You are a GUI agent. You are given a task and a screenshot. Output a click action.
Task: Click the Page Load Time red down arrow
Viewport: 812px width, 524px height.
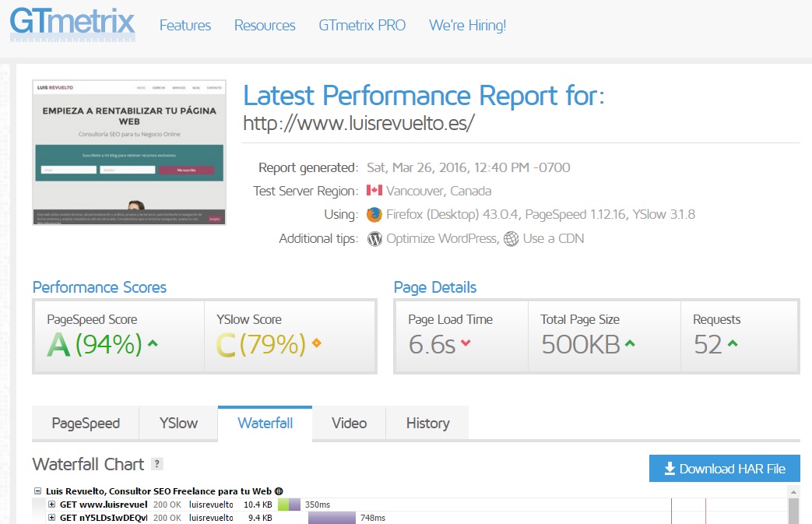(466, 343)
